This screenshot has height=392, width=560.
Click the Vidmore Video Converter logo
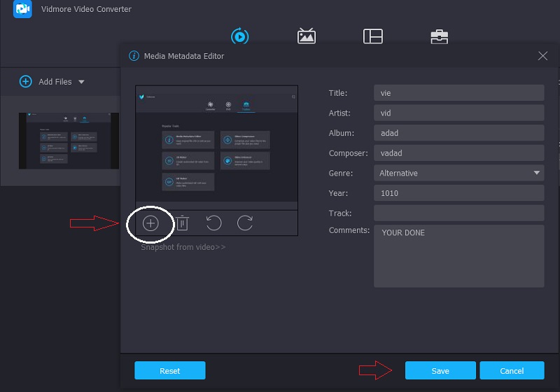23,9
